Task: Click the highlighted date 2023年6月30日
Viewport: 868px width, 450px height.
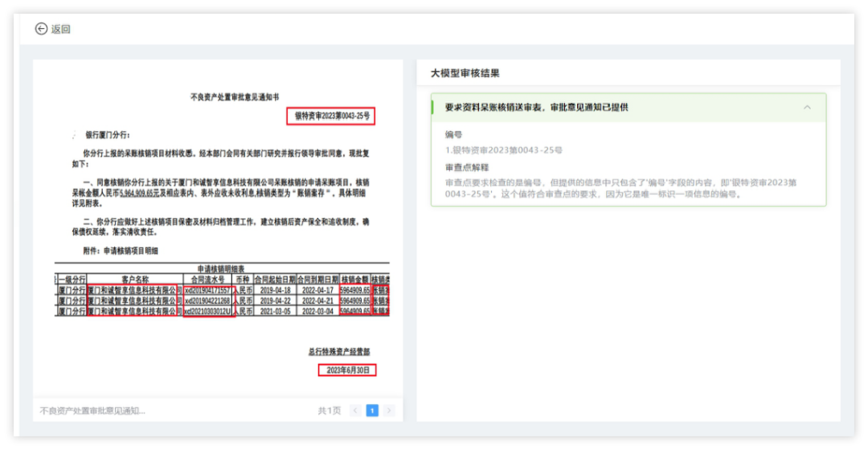Action: pos(347,370)
